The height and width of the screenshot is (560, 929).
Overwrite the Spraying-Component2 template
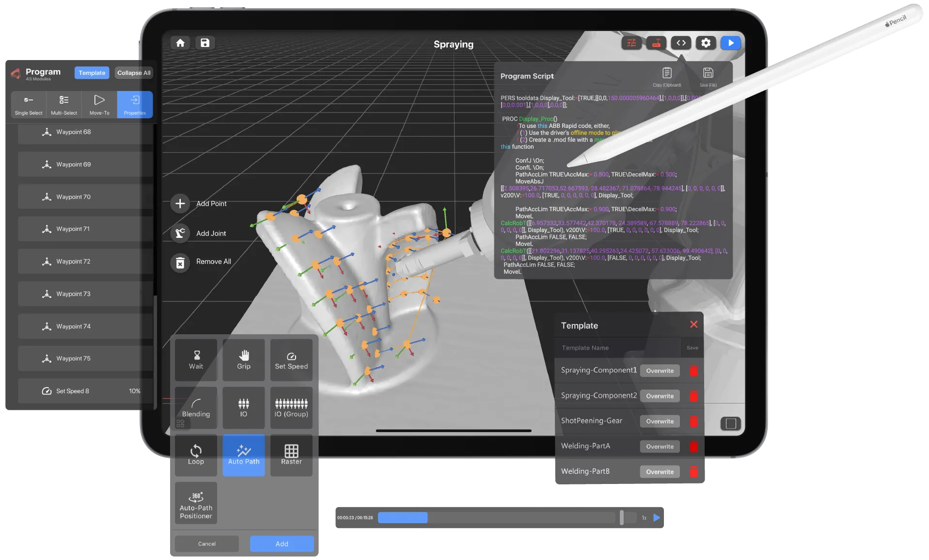tap(660, 396)
